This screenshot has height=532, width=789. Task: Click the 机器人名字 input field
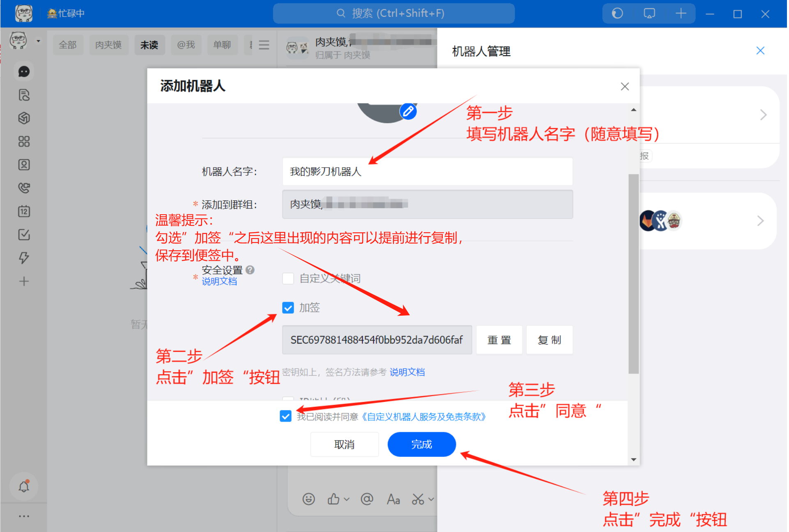(x=427, y=172)
